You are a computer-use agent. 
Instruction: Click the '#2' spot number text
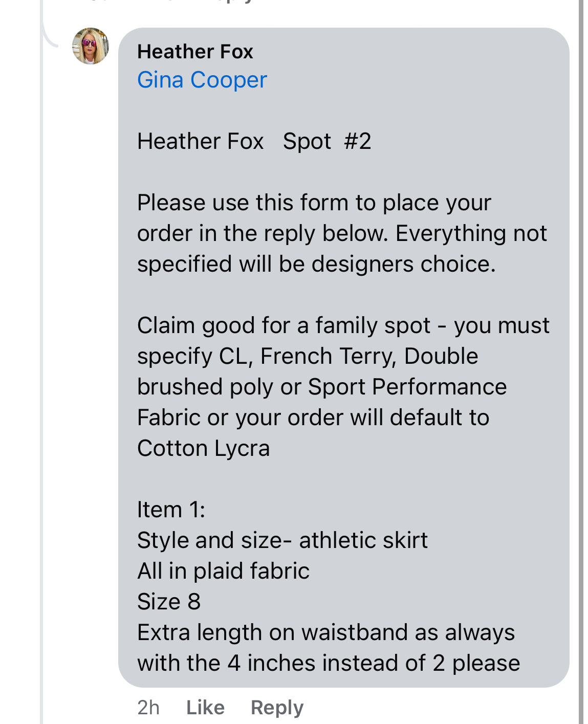tap(358, 141)
